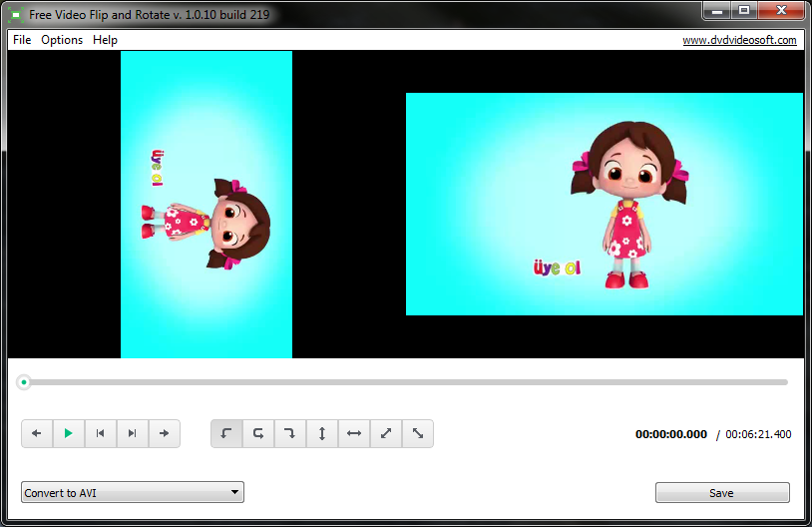Click the original video preview on the right
Screen dimensions: 812x527
pos(605,205)
